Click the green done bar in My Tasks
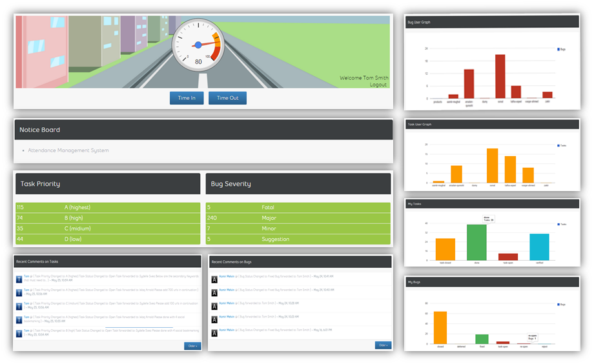The width and height of the screenshot is (594, 364). point(476,243)
